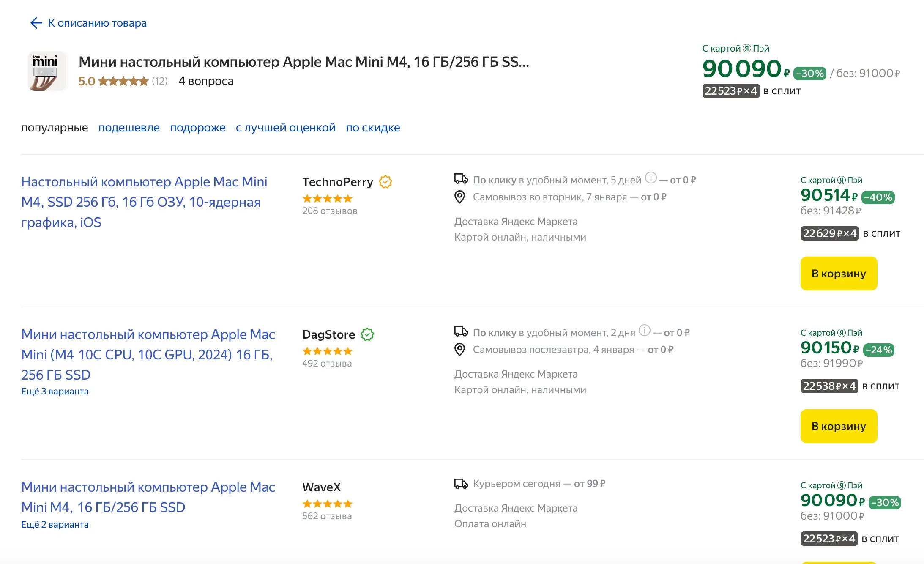Image resolution: width=924 pixels, height=564 pixels.
Task: Click DagStore green verified badge icon
Action: point(367,334)
